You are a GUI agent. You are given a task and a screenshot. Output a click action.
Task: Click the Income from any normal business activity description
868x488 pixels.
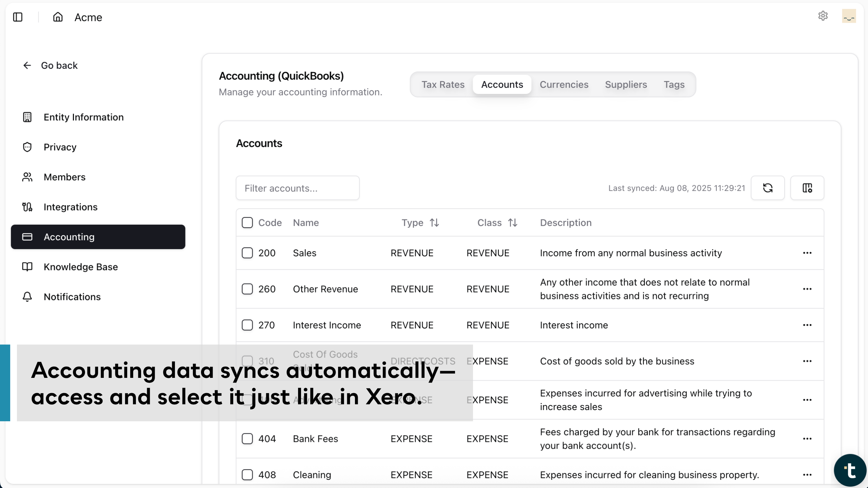coord(631,253)
